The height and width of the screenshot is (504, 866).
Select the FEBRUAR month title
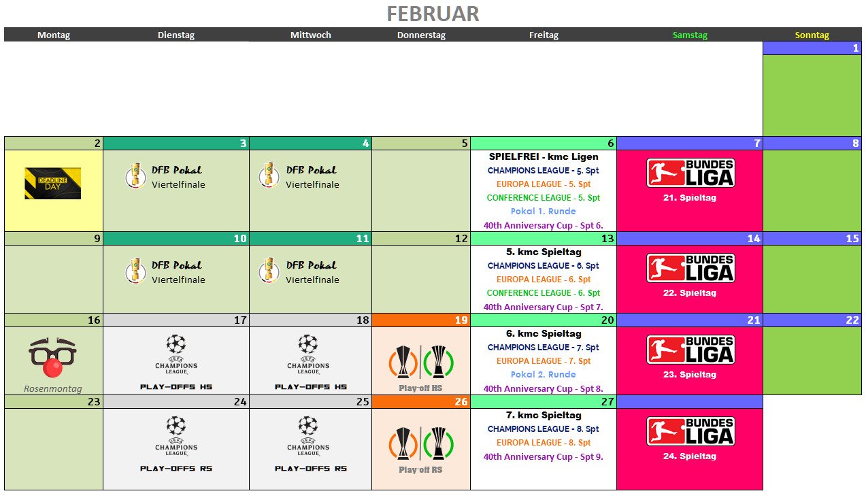(433, 14)
